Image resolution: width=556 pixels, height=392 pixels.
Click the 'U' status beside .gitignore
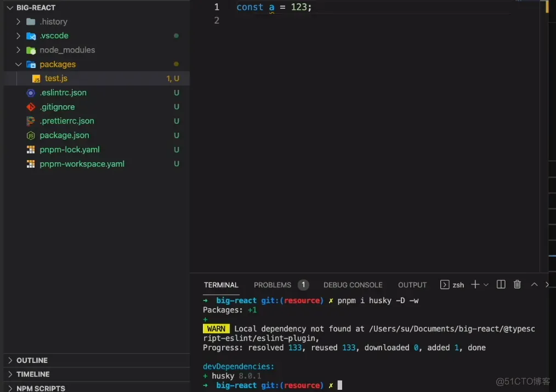(x=176, y=107)
